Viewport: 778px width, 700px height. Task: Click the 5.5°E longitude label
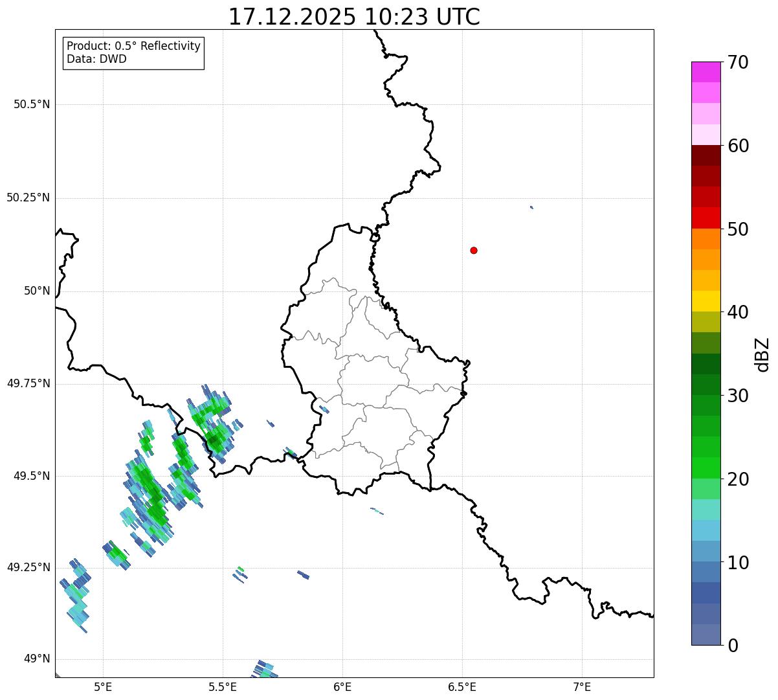click(x=223, y=686)
